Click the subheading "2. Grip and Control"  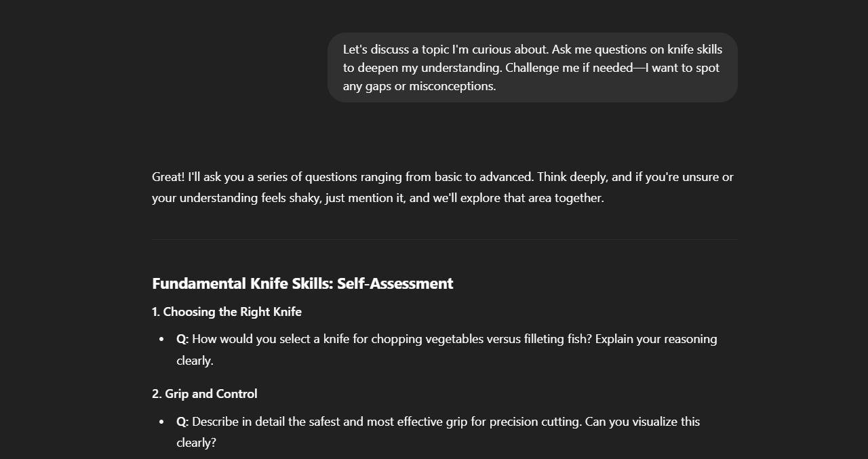205,394
